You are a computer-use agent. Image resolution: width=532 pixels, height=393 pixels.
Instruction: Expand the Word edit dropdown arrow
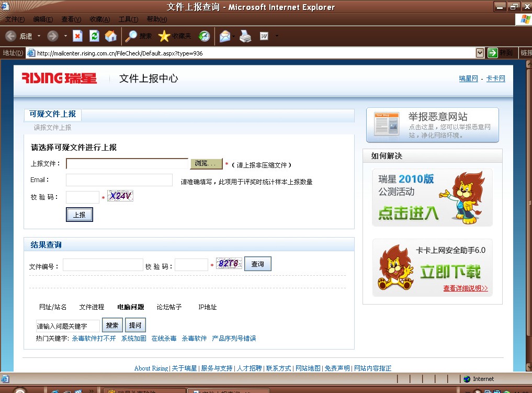[x=277, y=36]
